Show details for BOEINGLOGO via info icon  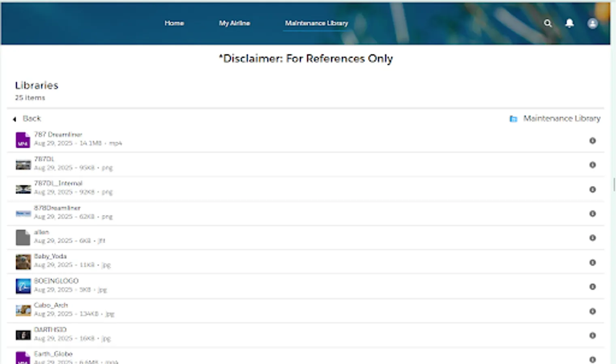pyautogui.click(x=592, y=287)
